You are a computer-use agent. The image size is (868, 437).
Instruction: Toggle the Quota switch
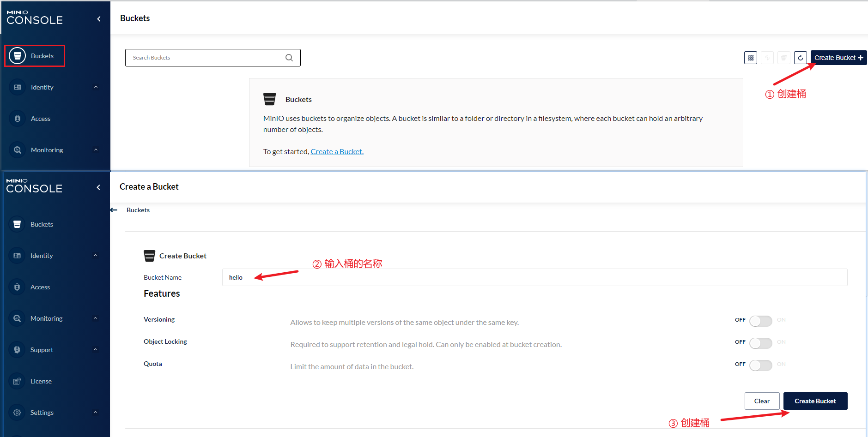tap(760, 365)
